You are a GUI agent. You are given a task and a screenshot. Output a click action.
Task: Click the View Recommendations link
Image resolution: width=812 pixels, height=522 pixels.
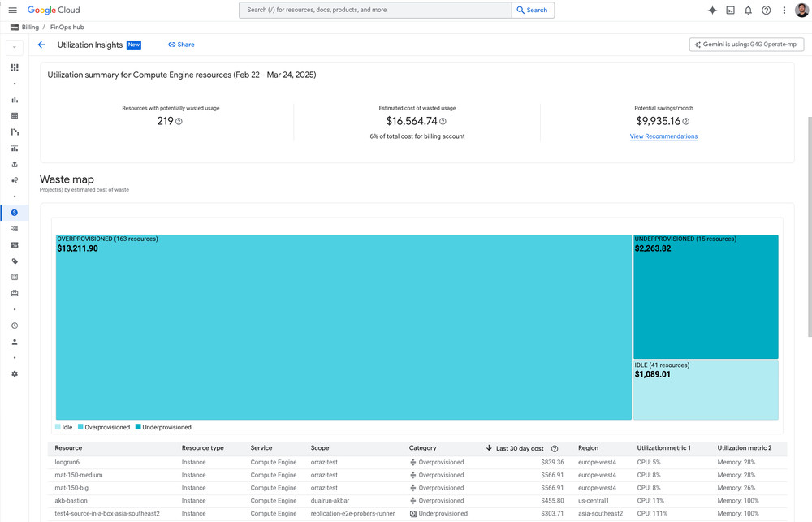click(x=663, y=136)
